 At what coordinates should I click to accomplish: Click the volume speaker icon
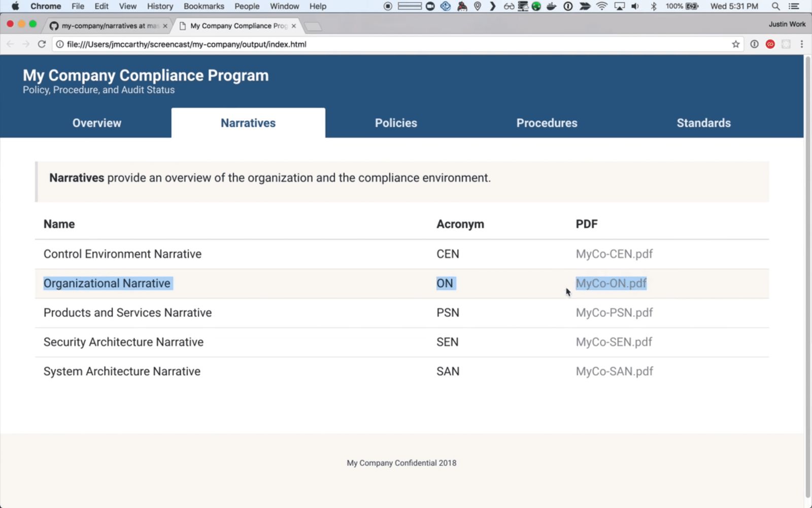pyautogui.click(x=636, y=6)
